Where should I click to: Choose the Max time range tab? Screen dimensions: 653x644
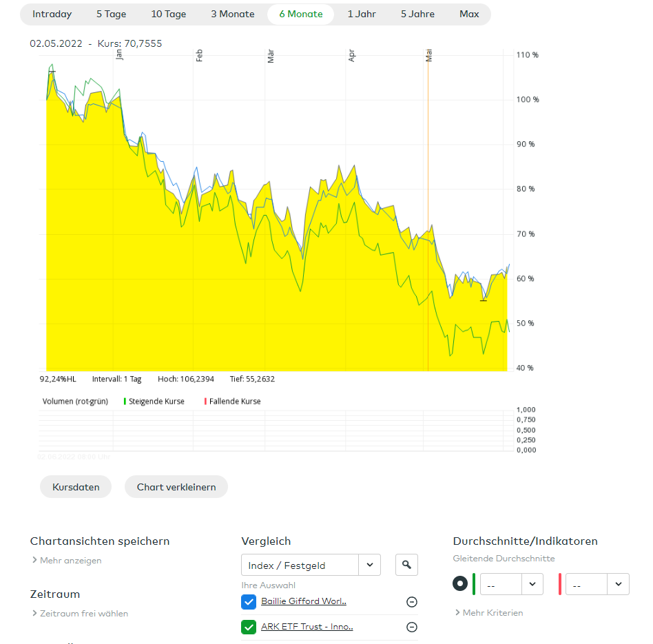point(469,14)
